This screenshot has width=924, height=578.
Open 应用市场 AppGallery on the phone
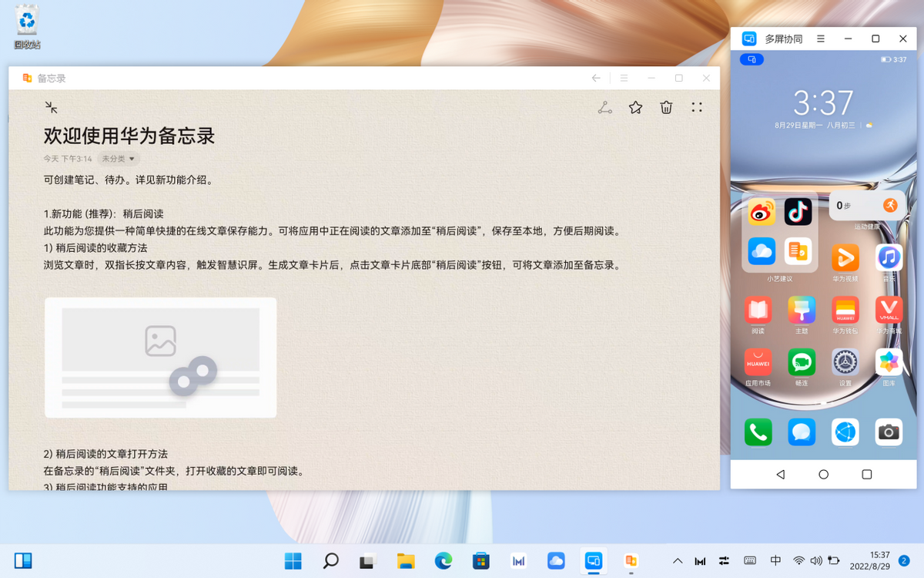[x=758, y=362]
